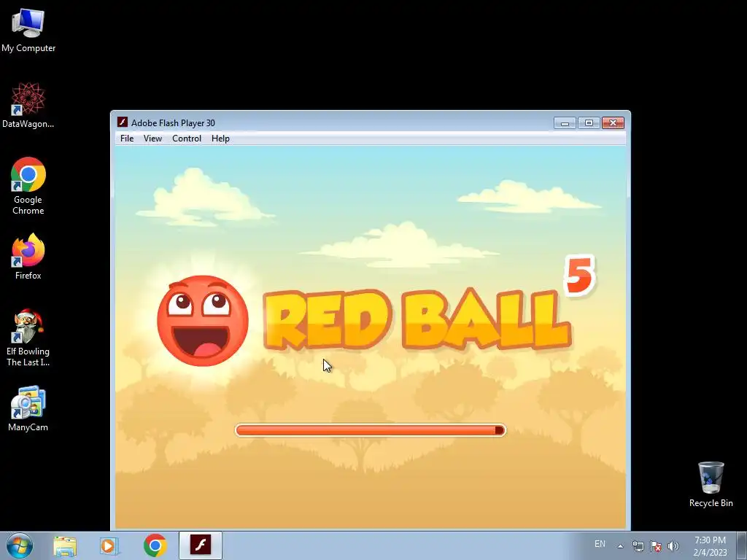Click the Show desktop strip

coord(741,545)
